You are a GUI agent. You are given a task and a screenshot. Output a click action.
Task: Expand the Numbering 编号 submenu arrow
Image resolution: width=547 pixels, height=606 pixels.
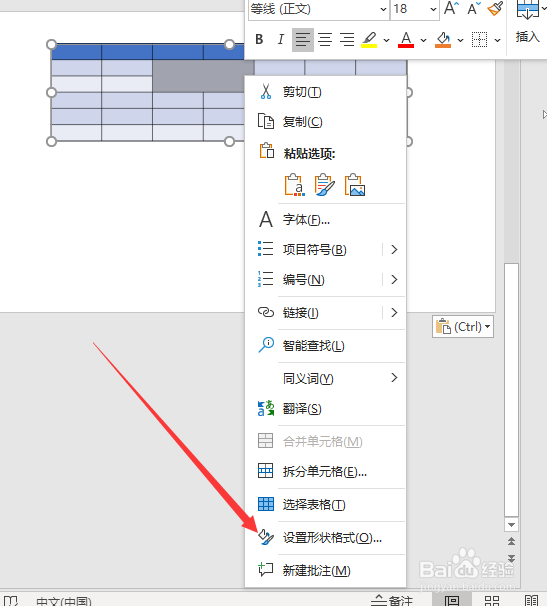[x=394, y=279]
